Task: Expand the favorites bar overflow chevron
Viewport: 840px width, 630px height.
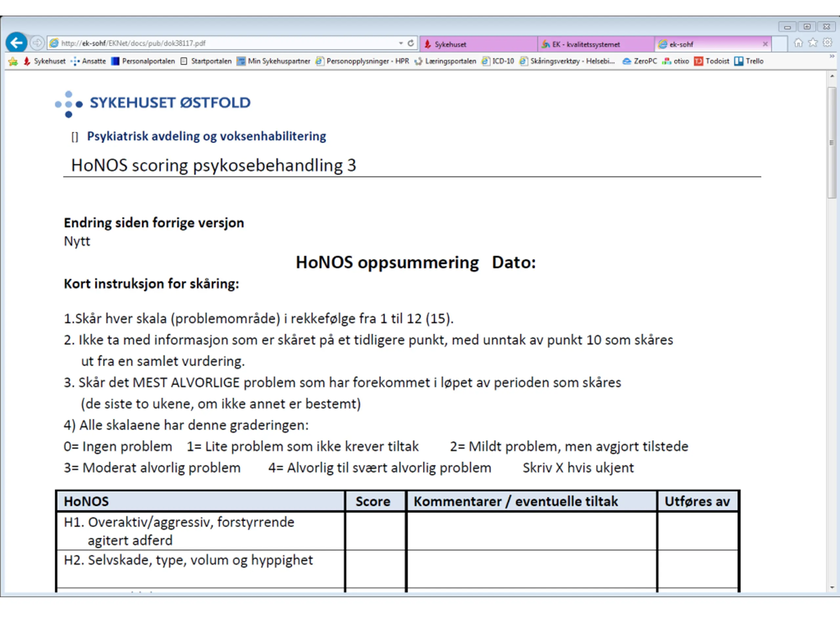Action: (832, 56)
